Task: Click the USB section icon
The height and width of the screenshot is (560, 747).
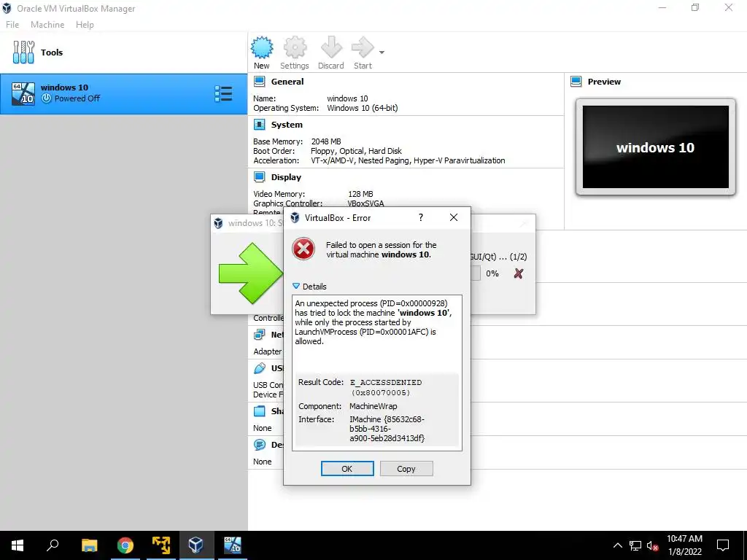Action: point(259,368)
